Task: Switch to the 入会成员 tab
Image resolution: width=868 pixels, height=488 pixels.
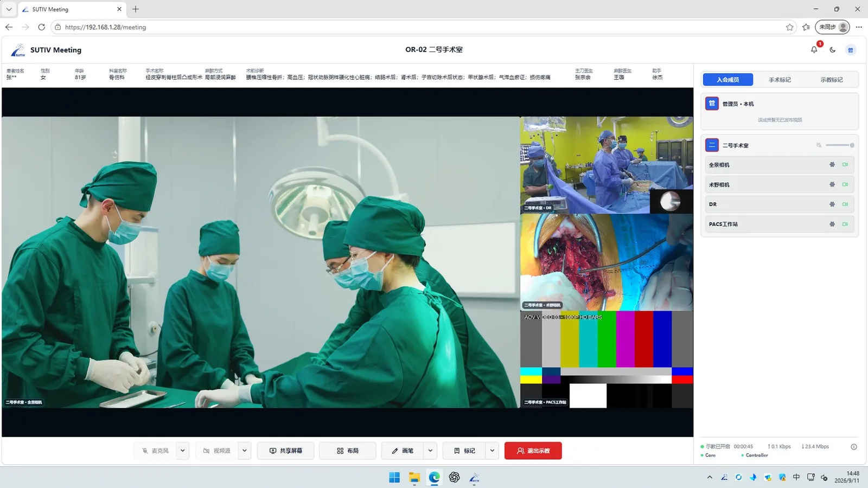Action: [728, 80]
